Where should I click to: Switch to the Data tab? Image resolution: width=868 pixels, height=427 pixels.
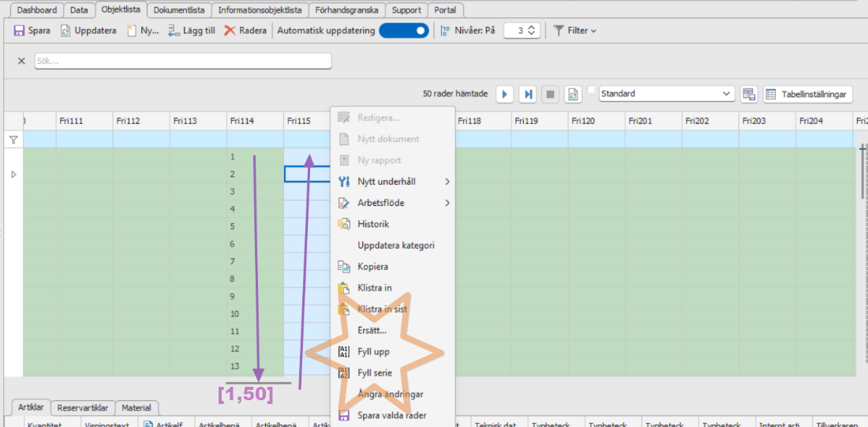pos(79,10)
